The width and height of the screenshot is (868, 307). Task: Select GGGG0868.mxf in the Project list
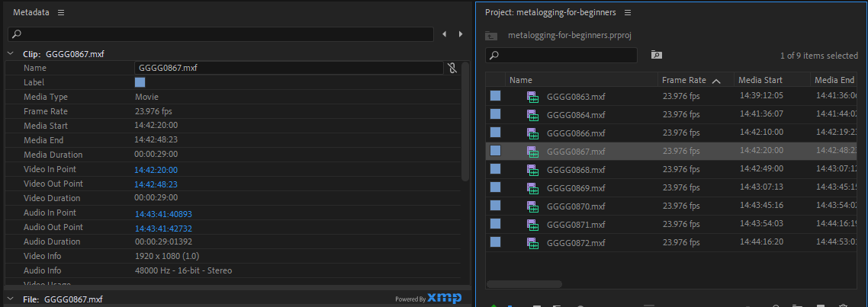pos(576,170)
